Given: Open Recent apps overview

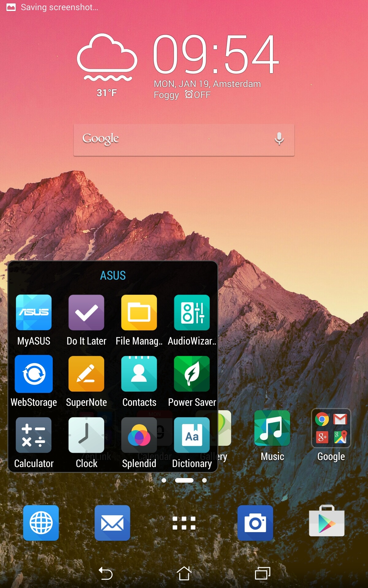Looking at the screenshot, I should tap(263, 573).
